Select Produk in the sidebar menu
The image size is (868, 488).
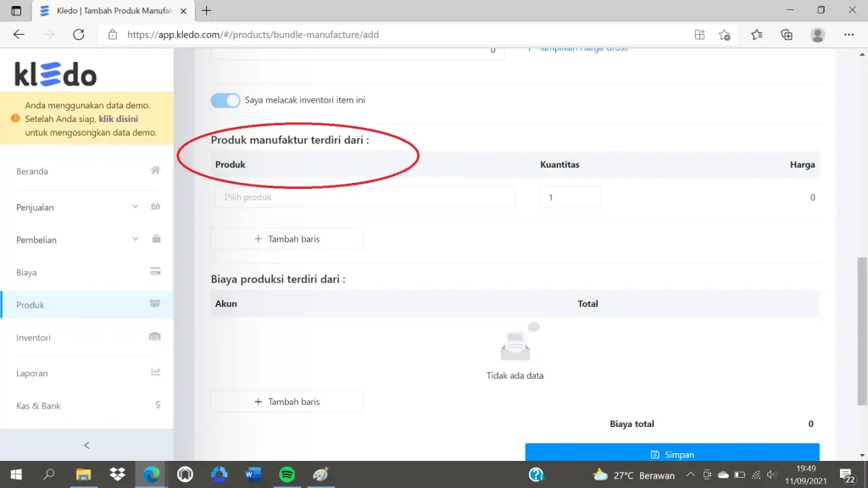tap(87, 305)
